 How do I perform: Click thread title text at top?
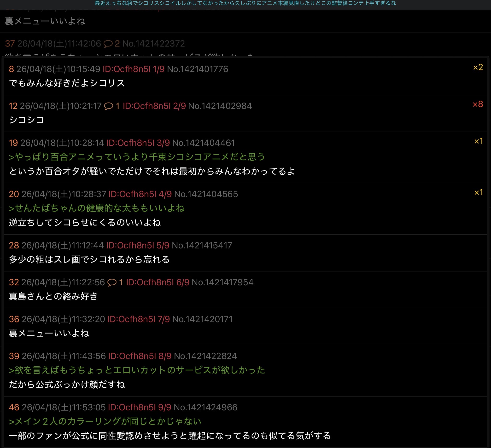point(245,3)
